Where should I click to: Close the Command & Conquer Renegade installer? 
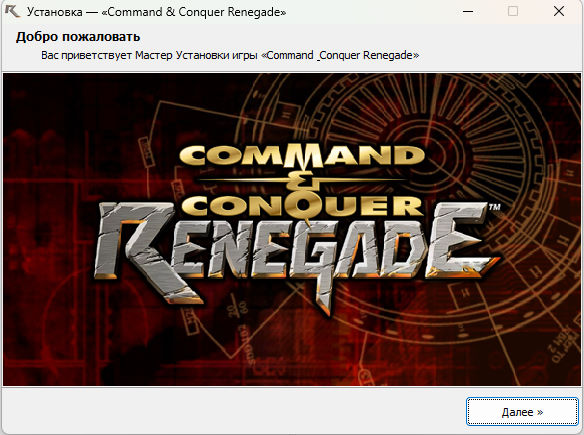[559, 12]
